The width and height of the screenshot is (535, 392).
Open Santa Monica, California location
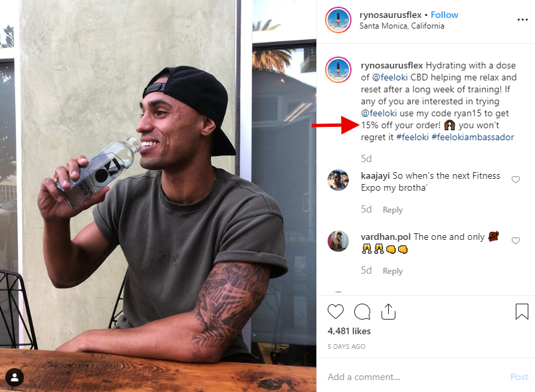pyautogui.click(x=401, y=26)
